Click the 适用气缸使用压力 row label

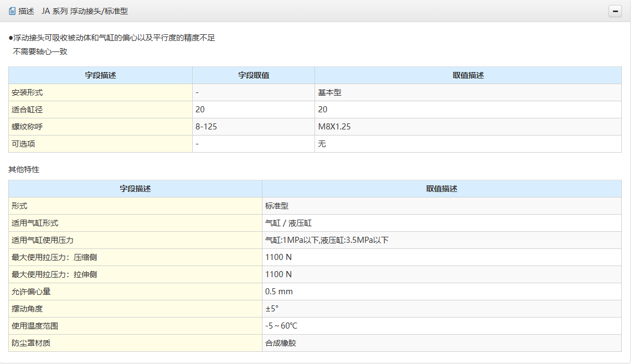43,240
